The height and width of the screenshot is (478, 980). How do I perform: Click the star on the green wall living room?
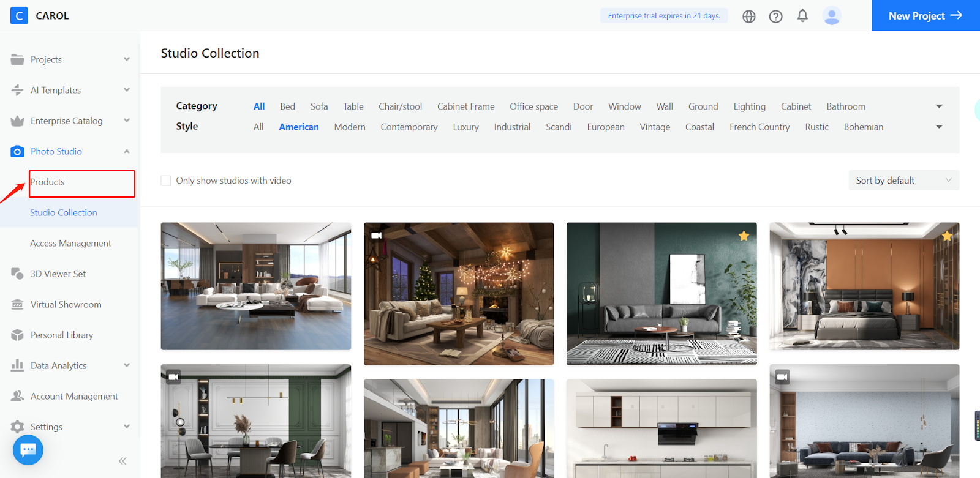(744, 236)
